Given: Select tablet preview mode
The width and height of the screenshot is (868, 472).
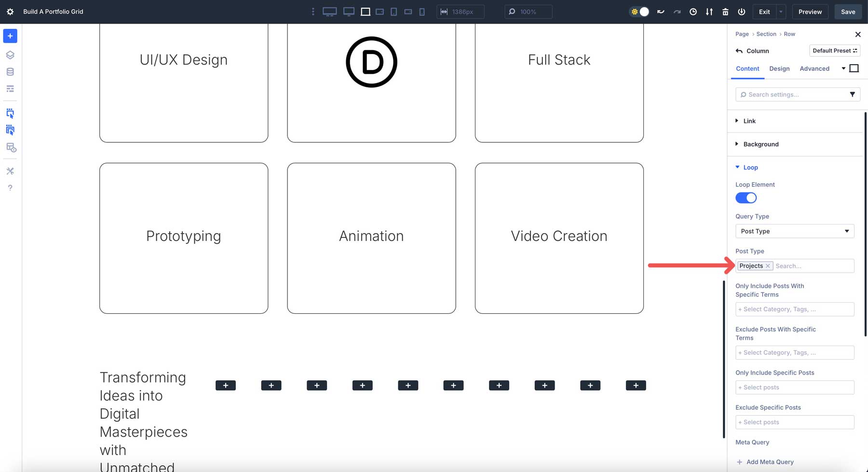Looking at the screenshot, I should pos(393,11).
